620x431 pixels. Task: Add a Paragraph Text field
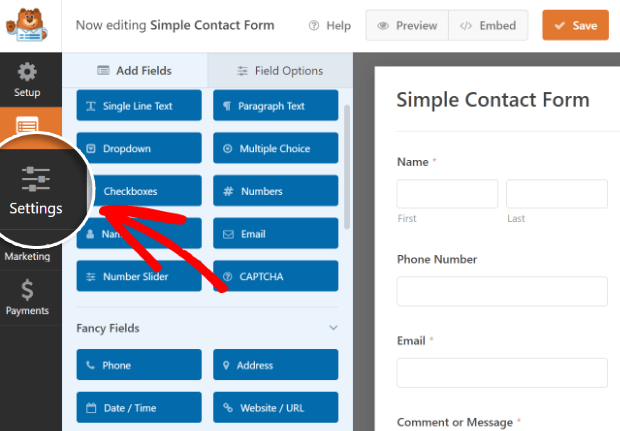(x=275, y=106)
